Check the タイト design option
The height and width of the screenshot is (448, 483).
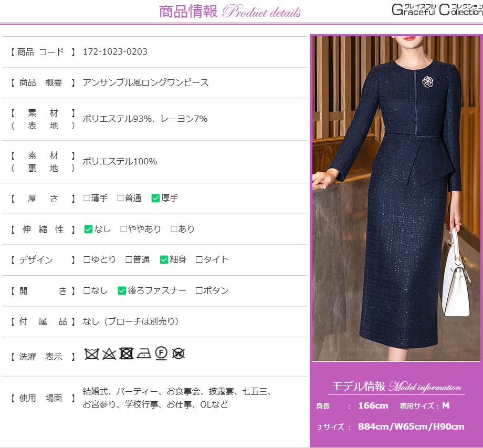point(199,259)
